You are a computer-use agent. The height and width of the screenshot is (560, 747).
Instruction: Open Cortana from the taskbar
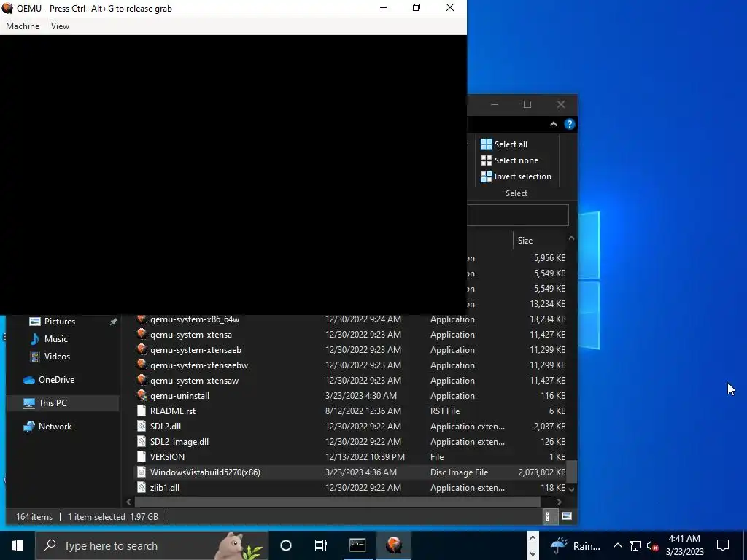(286, 545)
